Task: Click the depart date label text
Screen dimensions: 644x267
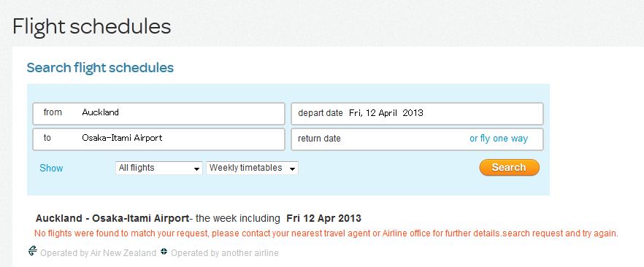Action: [x=321, y=113]
